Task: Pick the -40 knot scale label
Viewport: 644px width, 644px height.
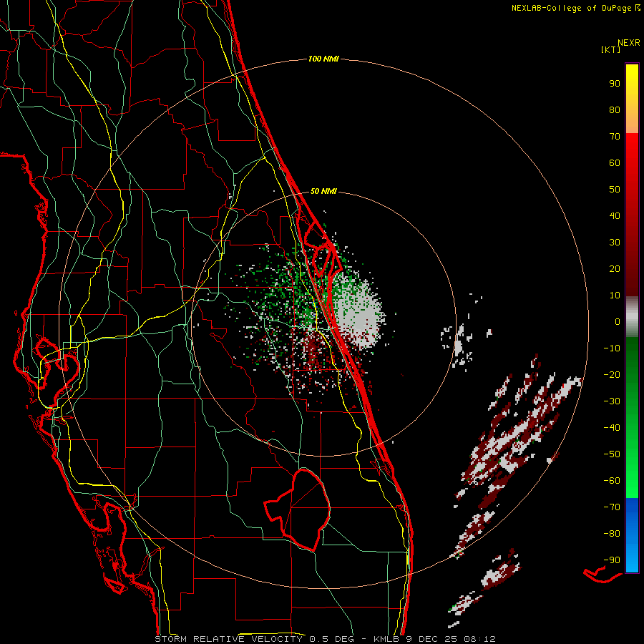Action: click(x=612, y=428)
